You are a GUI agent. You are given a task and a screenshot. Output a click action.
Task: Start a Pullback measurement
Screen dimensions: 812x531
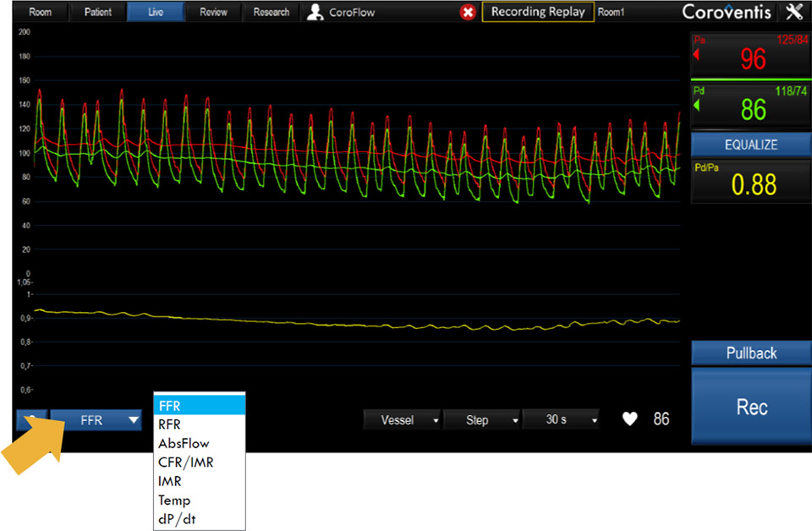(x=751, y=353)
